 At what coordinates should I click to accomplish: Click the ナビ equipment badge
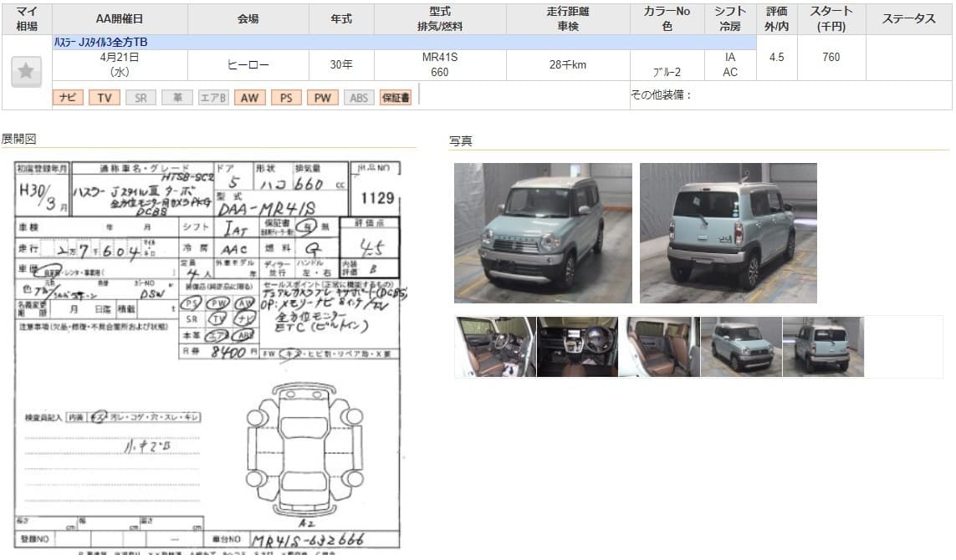coord(68,98)
